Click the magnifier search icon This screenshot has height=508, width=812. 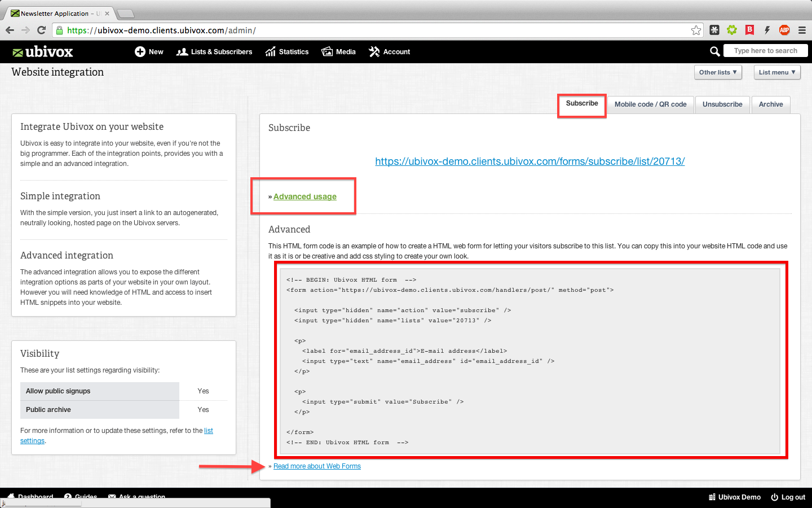click(x=714, y=51)
